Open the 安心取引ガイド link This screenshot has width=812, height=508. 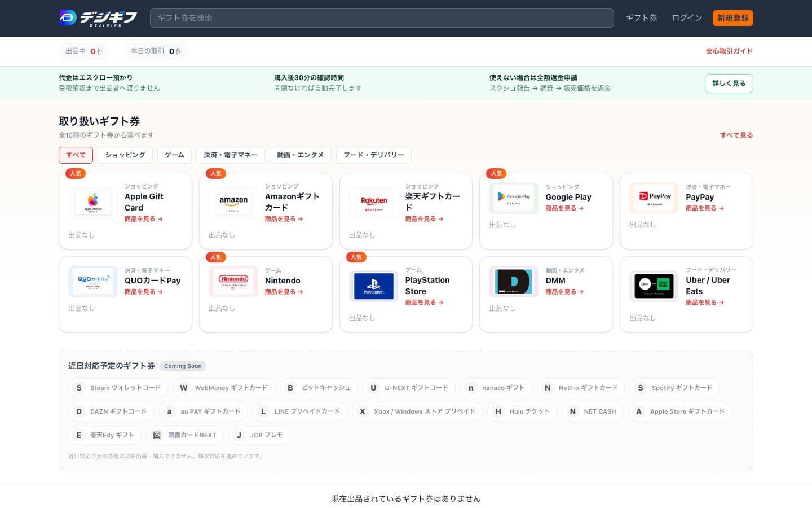coord(729,51)
